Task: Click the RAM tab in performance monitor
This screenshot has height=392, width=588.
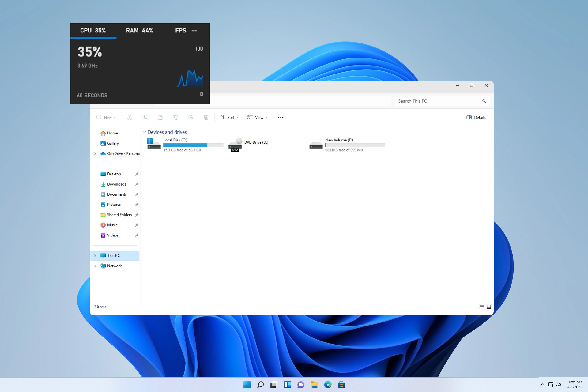Action: pyautogui.click(x=140, y=30)
